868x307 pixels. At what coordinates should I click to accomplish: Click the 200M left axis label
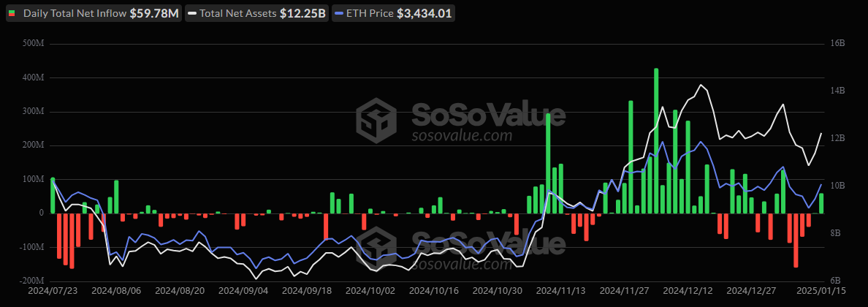(33, 145)
